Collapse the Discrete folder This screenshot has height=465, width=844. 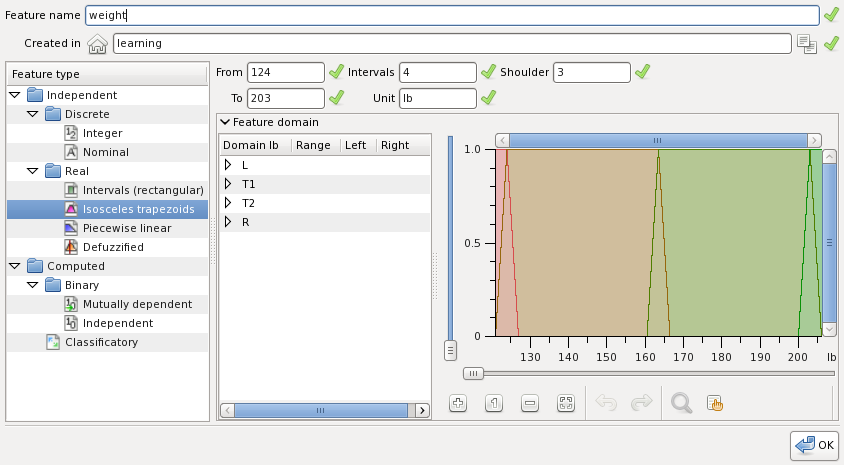click(x=33, y=114)
